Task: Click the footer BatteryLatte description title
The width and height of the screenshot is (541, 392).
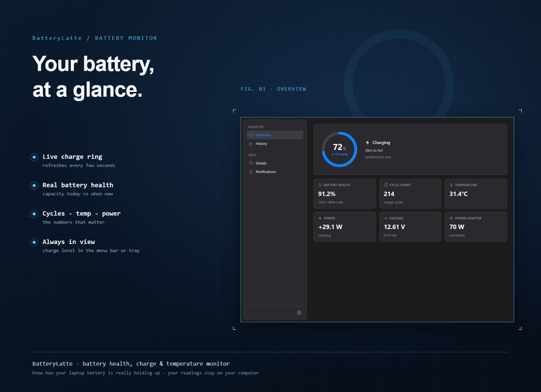Action: pos(131,364)
